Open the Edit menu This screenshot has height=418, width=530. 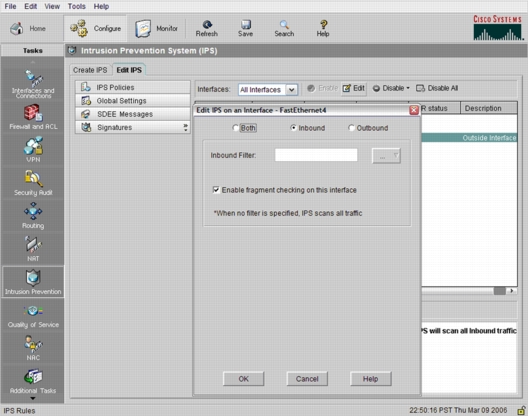point(30,6)
